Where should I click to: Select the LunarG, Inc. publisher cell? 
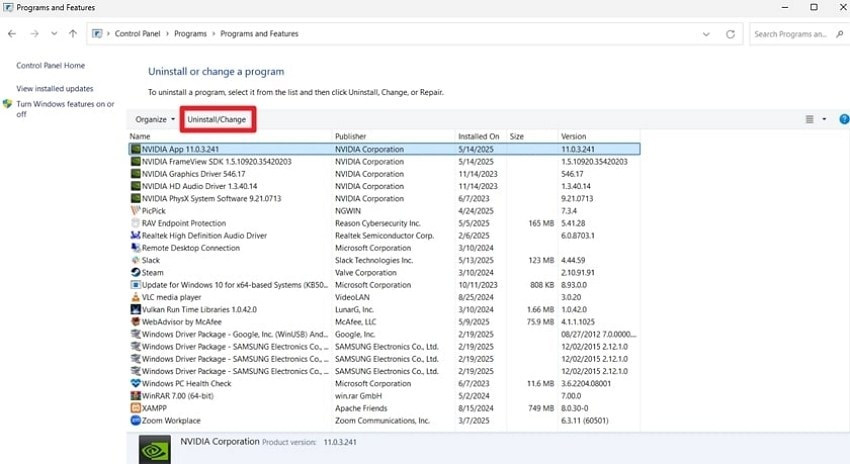click(354, 310)
